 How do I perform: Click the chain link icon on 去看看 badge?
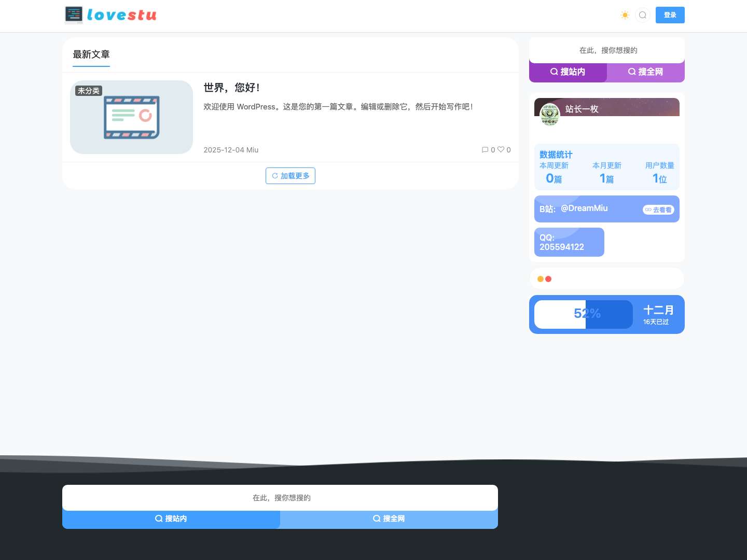click(x=648, y=209)
